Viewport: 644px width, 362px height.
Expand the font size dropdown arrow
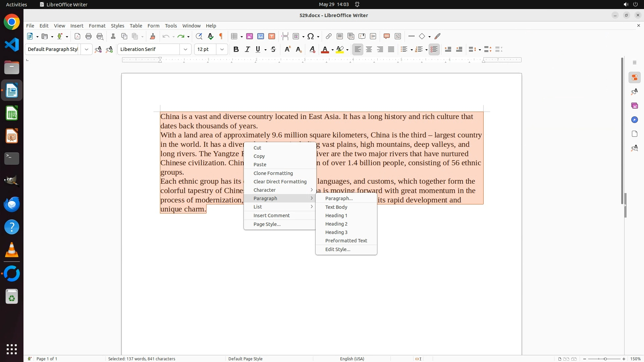[x=222, y=49]
